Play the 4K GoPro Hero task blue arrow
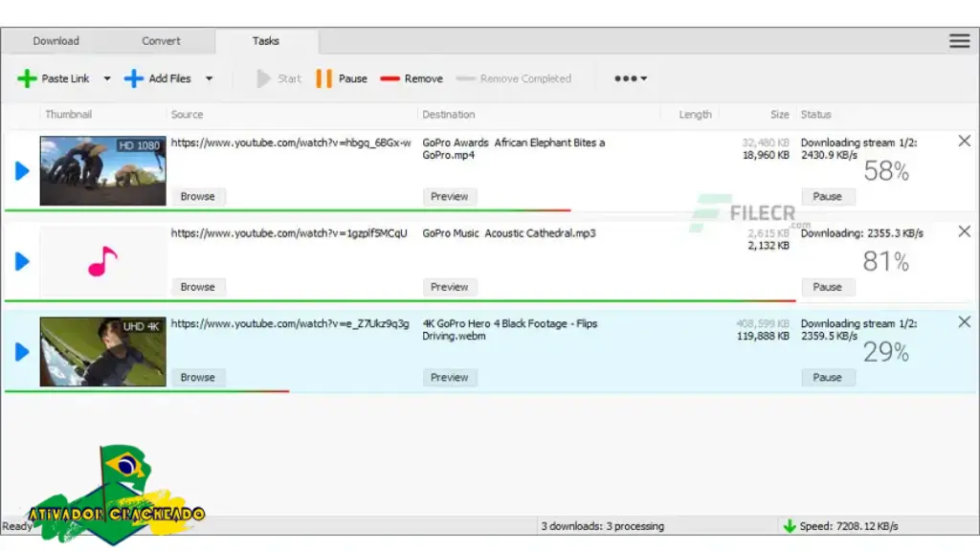This screenshot has height=551, width=980. point(22,352)
